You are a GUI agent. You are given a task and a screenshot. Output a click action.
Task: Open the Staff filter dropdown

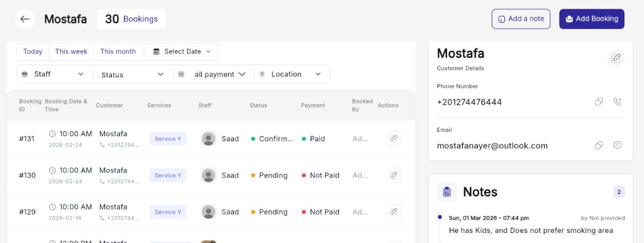(x=52, y=74)
